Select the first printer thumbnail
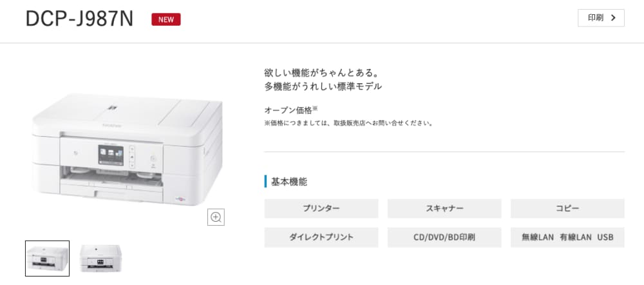The height and width of the screenshot is (285, 644). [x=47, y=259]
